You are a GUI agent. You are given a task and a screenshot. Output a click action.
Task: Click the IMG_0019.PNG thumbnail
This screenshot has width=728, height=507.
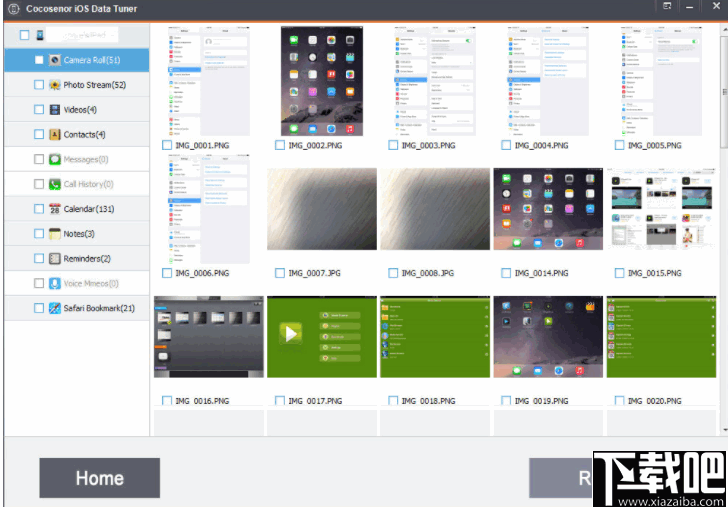548,337
